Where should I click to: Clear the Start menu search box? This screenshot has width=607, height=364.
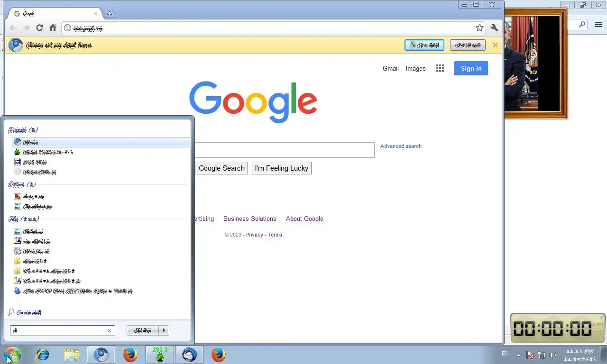tap(109, 330)
